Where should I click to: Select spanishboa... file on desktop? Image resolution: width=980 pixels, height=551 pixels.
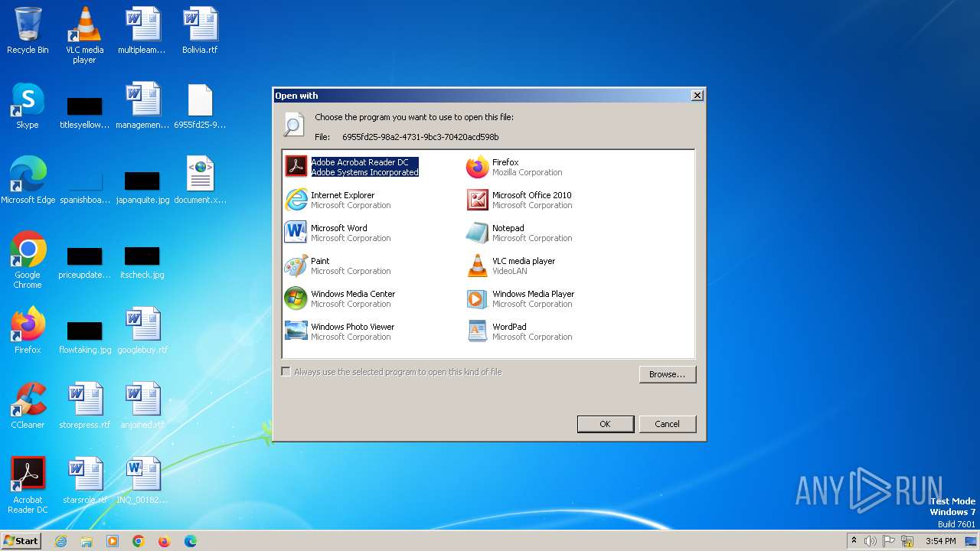[x=84, y=187]
